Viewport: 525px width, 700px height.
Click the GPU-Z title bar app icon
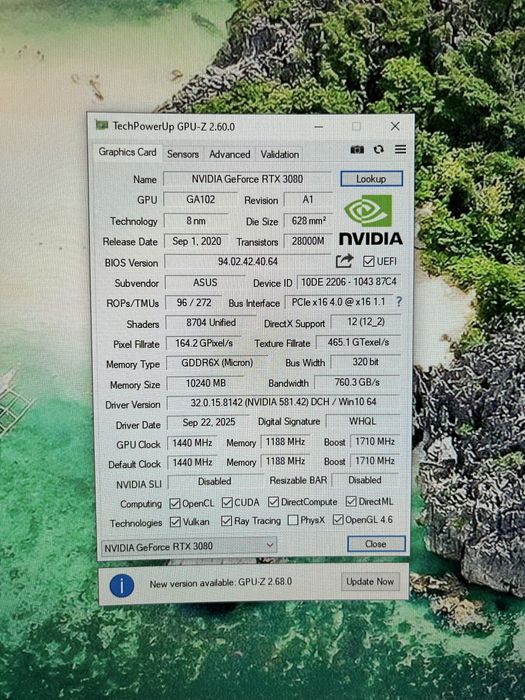(102, 125)
